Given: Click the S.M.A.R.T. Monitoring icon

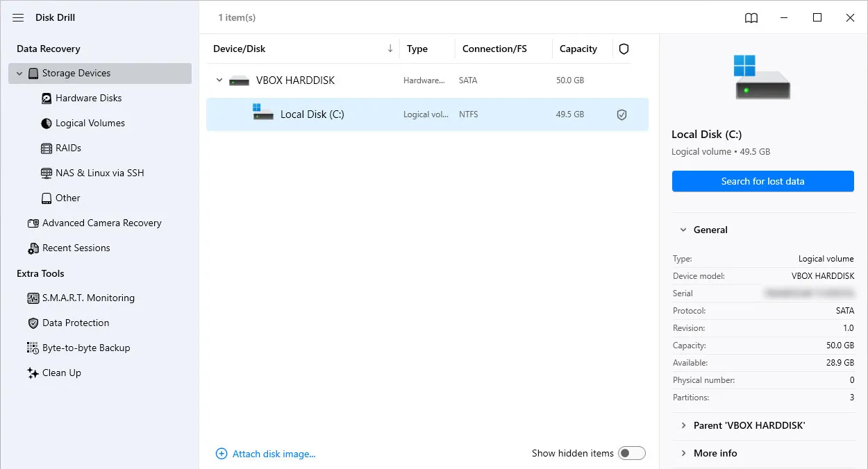Looking at the screenshot, I should point(33,298).
